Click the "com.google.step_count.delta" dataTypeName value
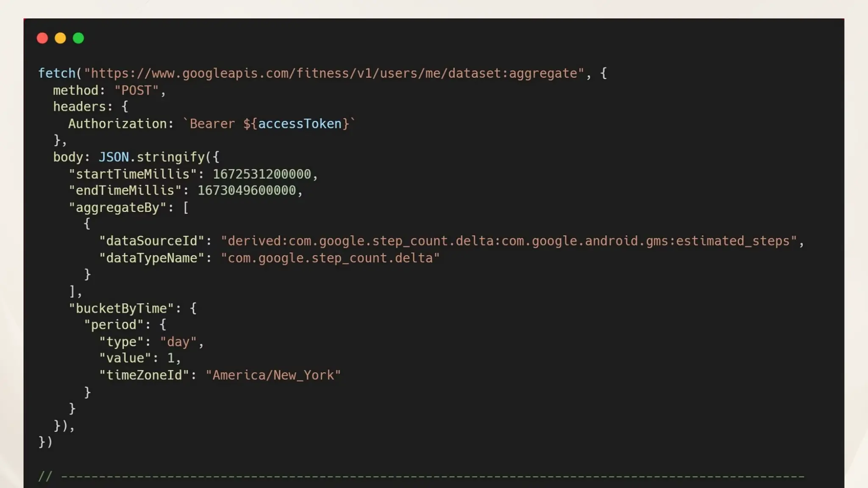Screen dimensions: 868x488 point(330,258)
